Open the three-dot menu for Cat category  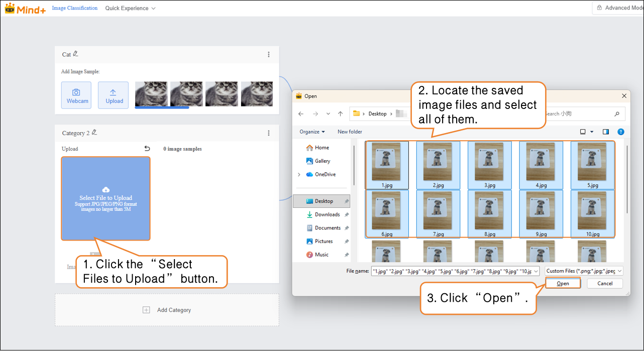pos(269,54)
